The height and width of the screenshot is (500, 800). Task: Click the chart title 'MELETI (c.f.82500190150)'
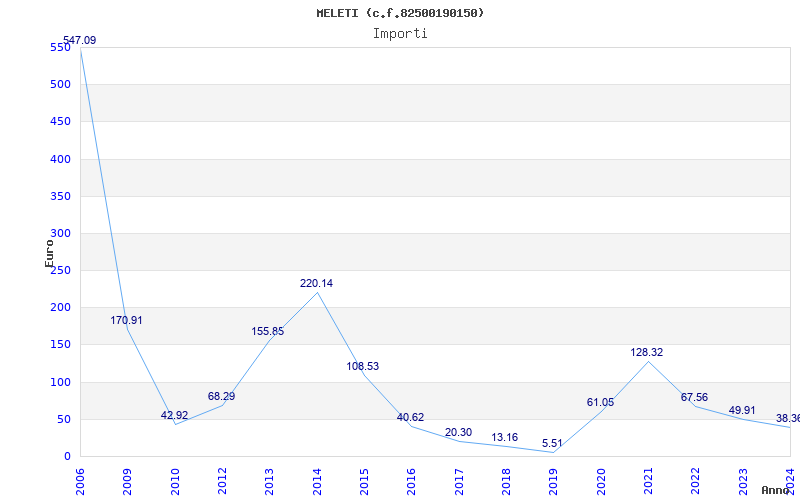(x=400, y=13)
